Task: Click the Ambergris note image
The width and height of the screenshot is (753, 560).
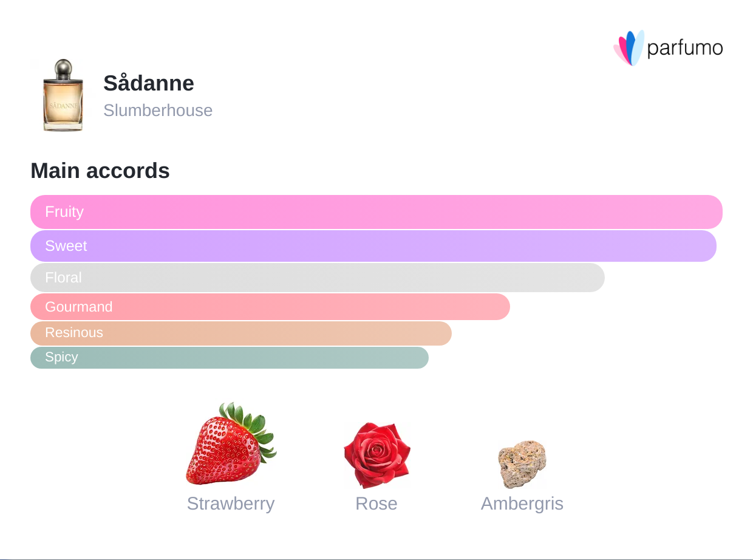Action: point(522,464)
